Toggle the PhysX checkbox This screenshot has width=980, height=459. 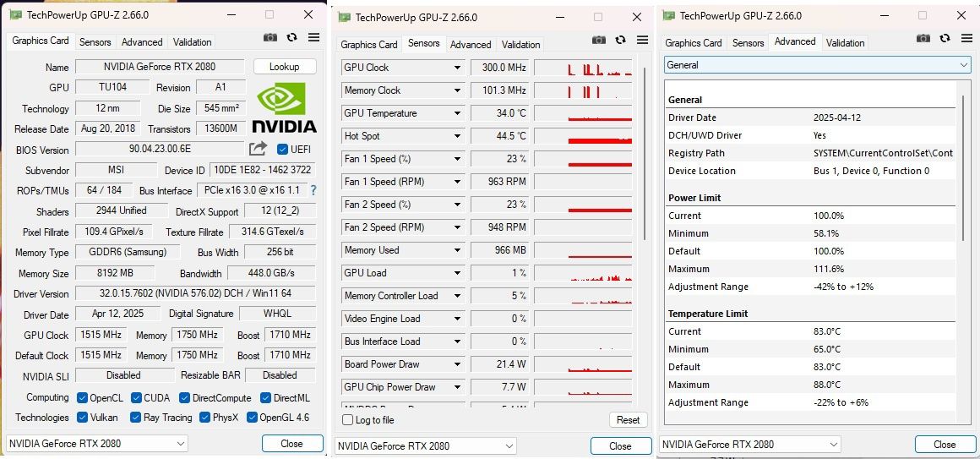tap(205, 417)
